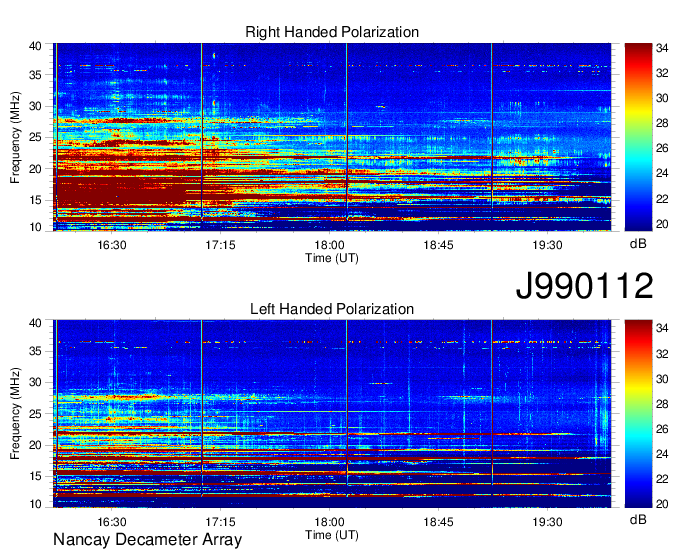Image resolution: width=680 pixels, height=552 pixels.
Task: Click the 30 MHz tick of Right Handed plot
Action: click(36, 106)
